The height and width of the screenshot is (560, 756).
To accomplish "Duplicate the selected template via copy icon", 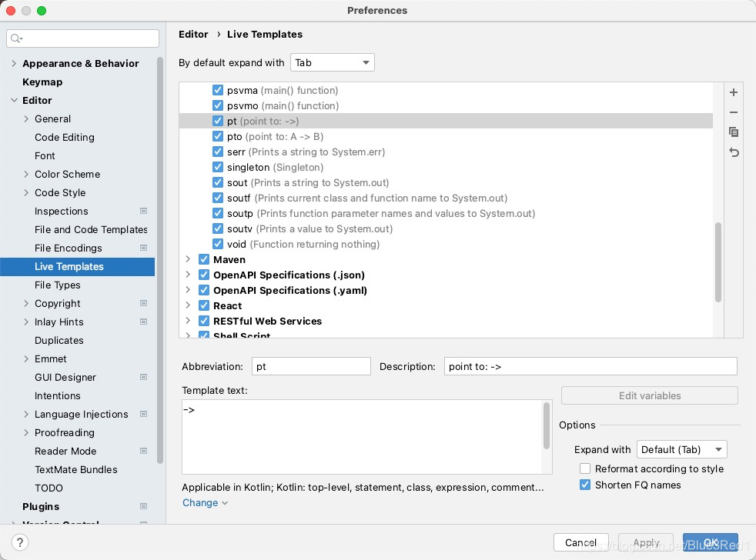I will pyautogui.click(x=734, y=132).
